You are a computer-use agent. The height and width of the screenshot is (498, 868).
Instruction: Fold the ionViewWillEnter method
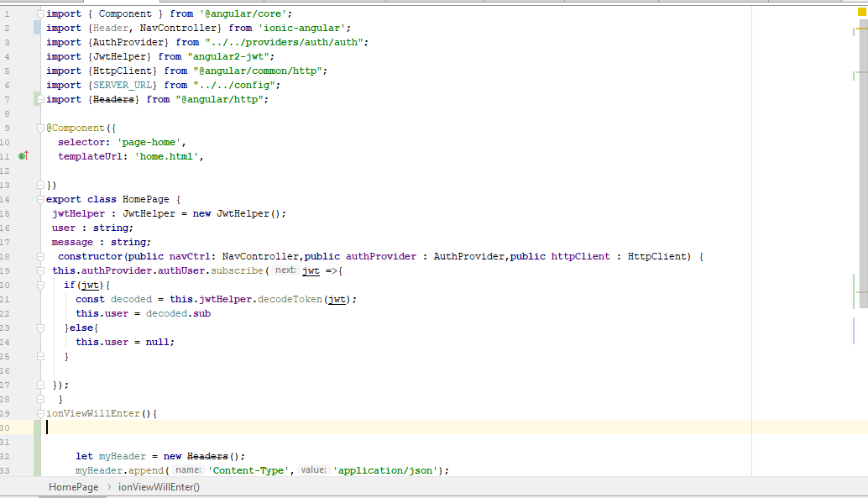[40, 414]
